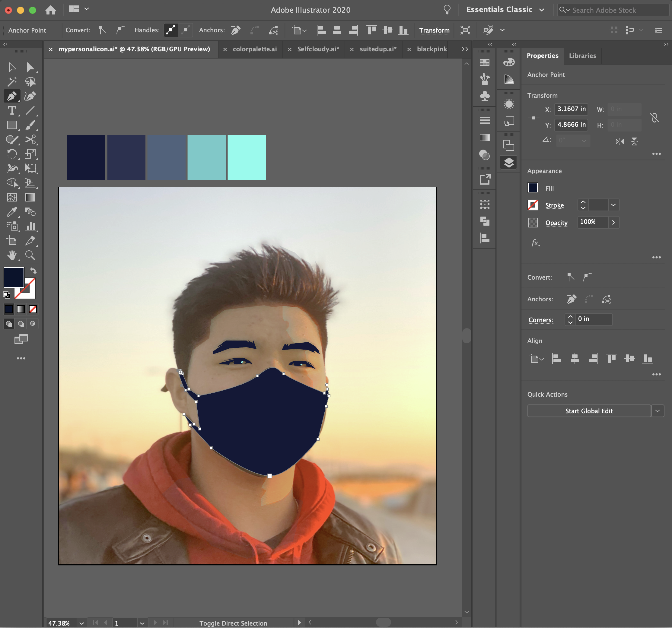Click Start Global Edit button

tap(589, 411)
